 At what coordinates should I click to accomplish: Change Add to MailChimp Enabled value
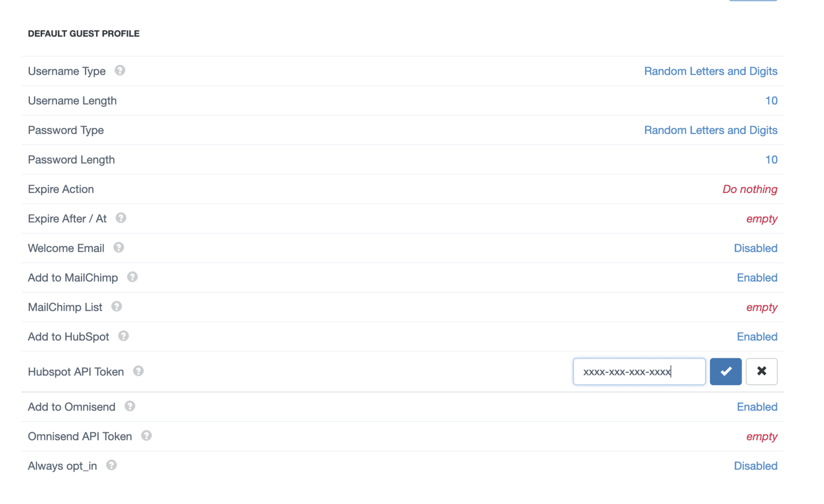click(x=757, y=278)
